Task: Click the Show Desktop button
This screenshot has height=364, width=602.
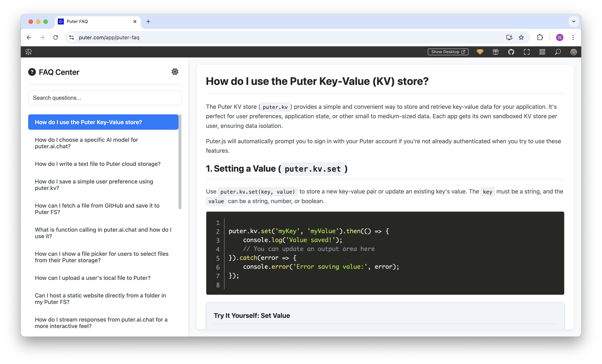Action: (448, 52)
